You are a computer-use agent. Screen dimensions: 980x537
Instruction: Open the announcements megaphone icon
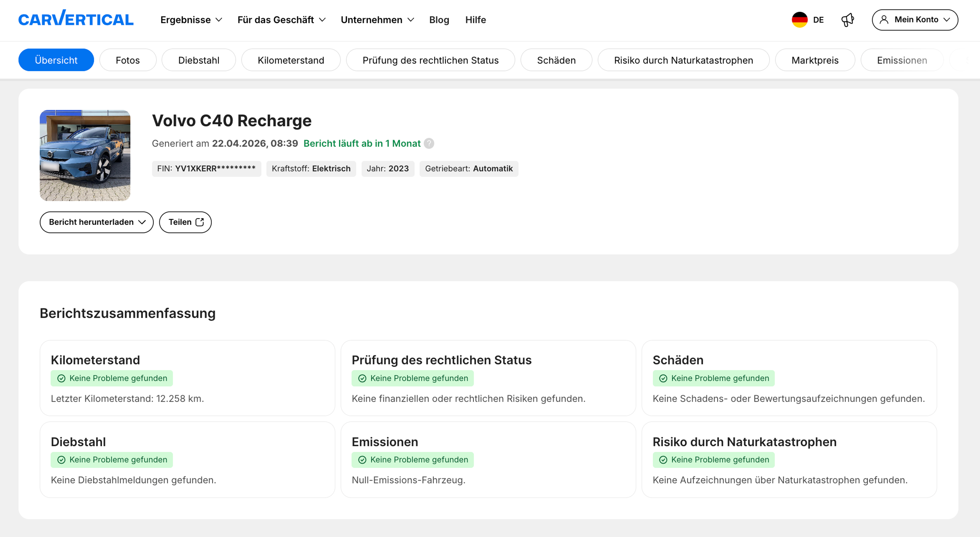tap(848, 20)
